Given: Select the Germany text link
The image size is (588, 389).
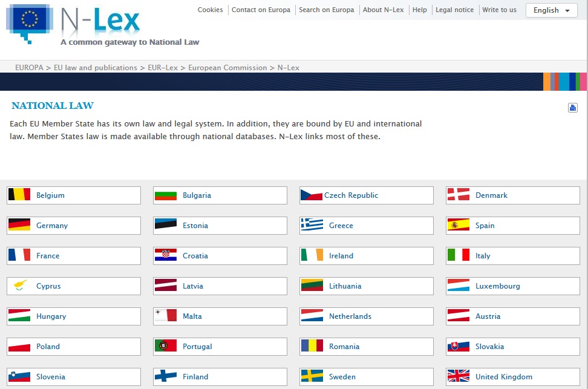Looking at the screenshot, I should click(x=52, y=226).
